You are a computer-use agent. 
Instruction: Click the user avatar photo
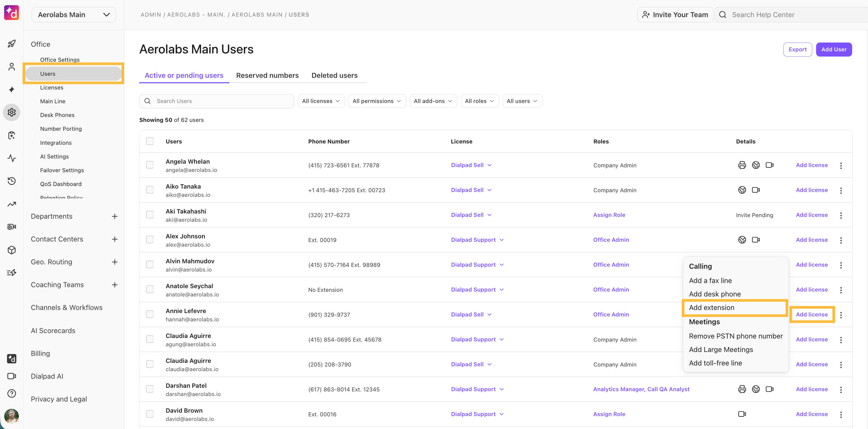pyautogui.click(x=11, y=416)
